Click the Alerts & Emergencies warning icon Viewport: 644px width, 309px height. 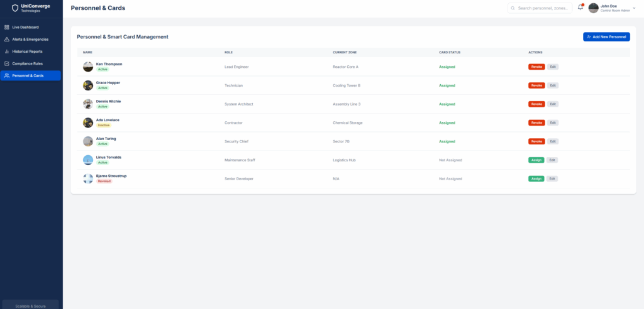[x=7, y=39]
